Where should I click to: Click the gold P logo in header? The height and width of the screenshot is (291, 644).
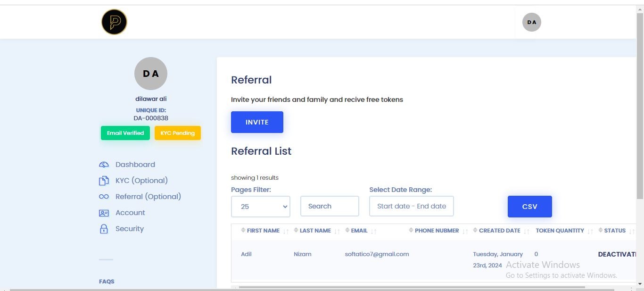coord(114,22)
